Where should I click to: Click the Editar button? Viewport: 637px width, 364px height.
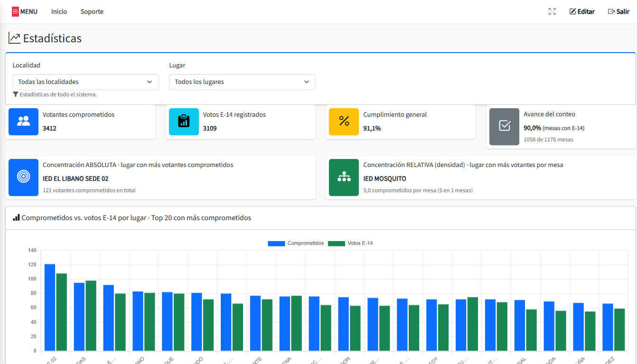point(582,11)
